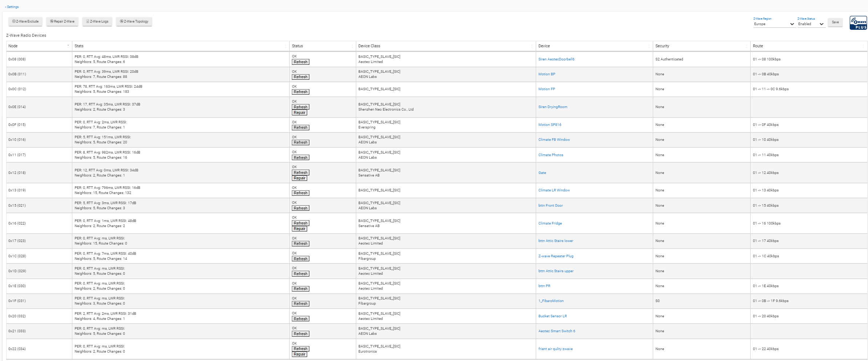This screenshot has width=868, height=361.
Task: Save the Z-Wave region settings
Action: pos(835,22)
